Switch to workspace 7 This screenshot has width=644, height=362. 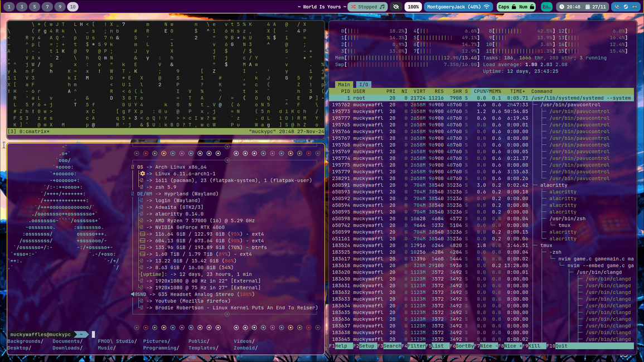click(47, 7)
